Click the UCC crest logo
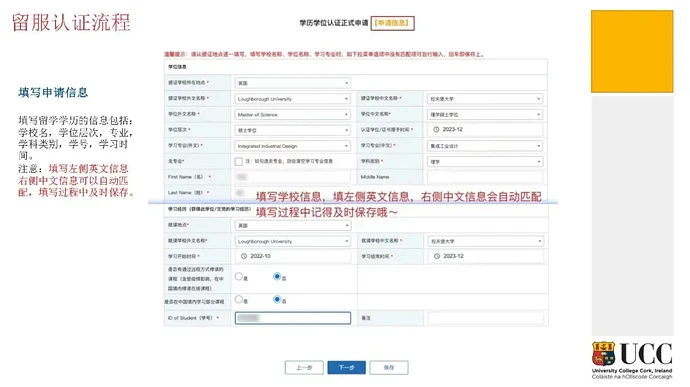The height and width of the screenshot is (387, 690). point(603,354)
